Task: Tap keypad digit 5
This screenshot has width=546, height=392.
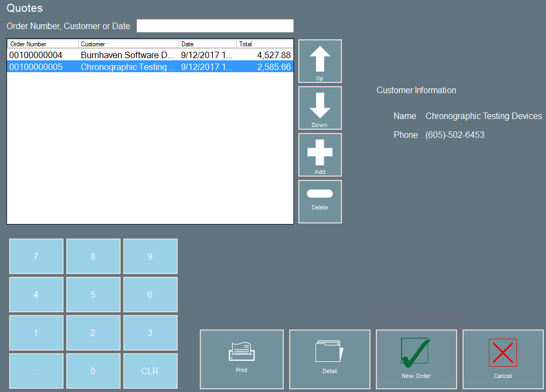Action: click(93, 295)
